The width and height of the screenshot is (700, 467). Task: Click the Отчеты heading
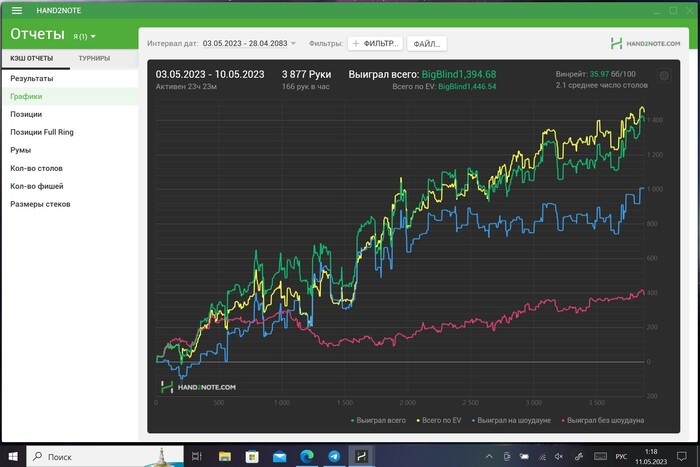[38, 34]
